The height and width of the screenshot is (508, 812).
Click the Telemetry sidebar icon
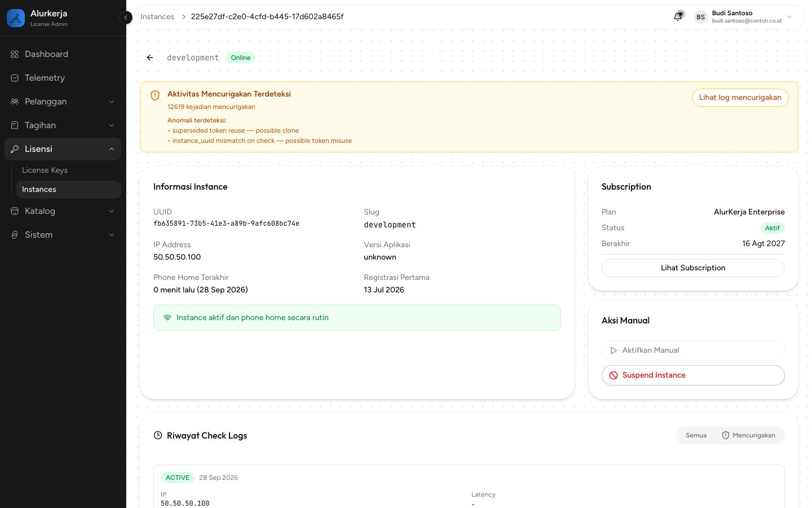coord(15,78)
